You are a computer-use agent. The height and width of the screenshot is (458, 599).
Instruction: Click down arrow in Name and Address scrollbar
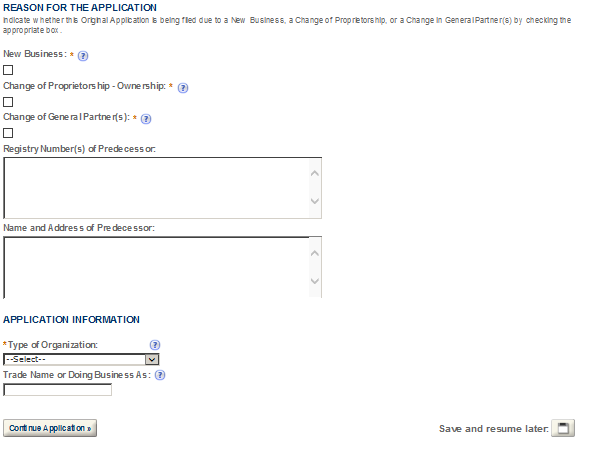tap(315, 281)
